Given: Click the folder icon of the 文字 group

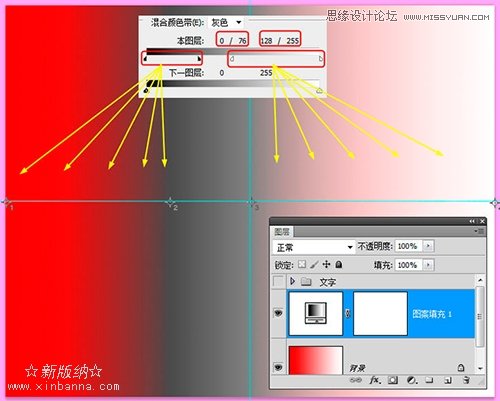Looking at the screenshot, I should (306, 282).
